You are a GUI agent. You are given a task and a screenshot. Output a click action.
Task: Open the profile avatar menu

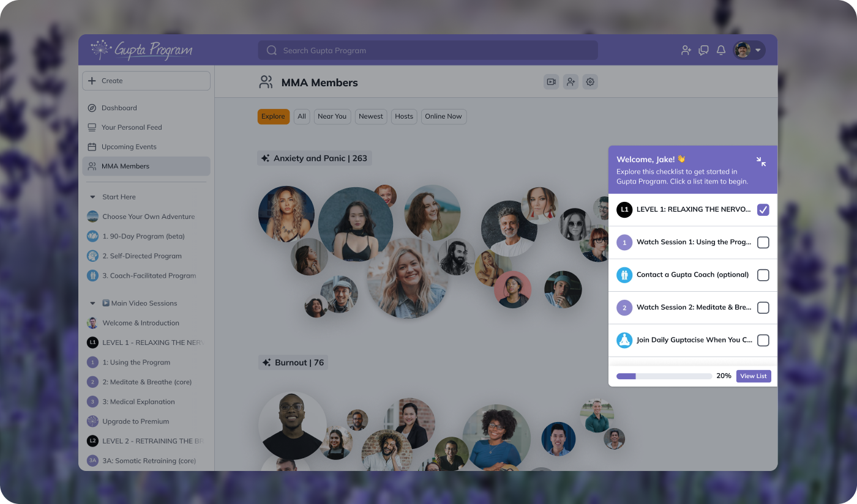[x=749, y=50]
